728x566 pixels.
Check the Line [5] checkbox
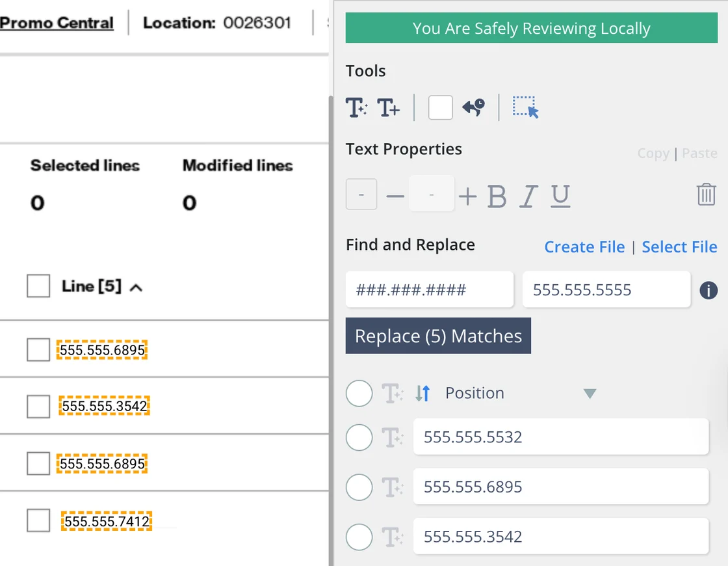38,286
